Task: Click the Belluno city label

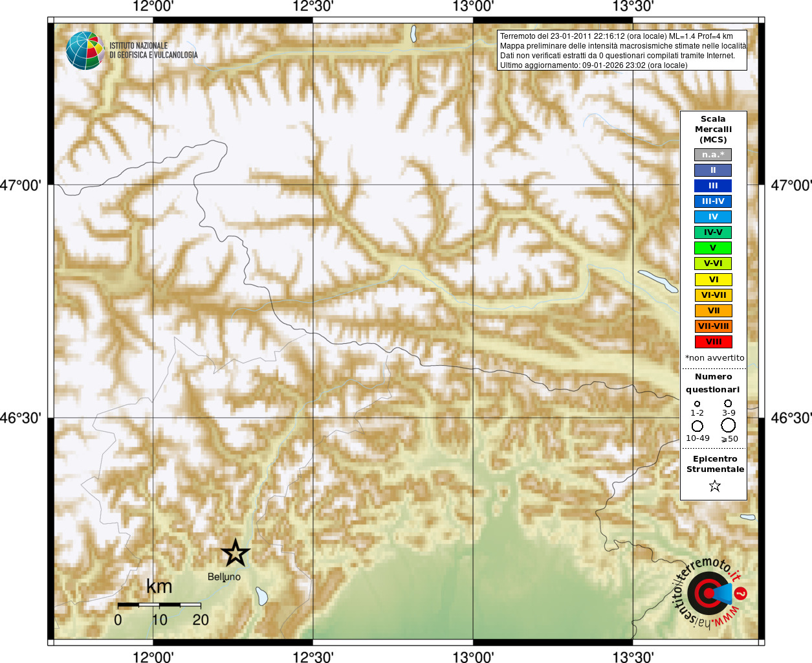Action: [224, 577]
